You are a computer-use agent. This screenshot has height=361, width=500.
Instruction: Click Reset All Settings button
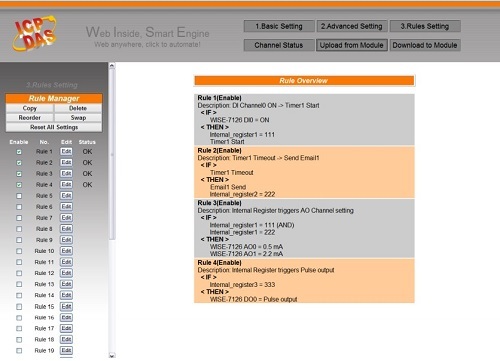tap(54, 127)
